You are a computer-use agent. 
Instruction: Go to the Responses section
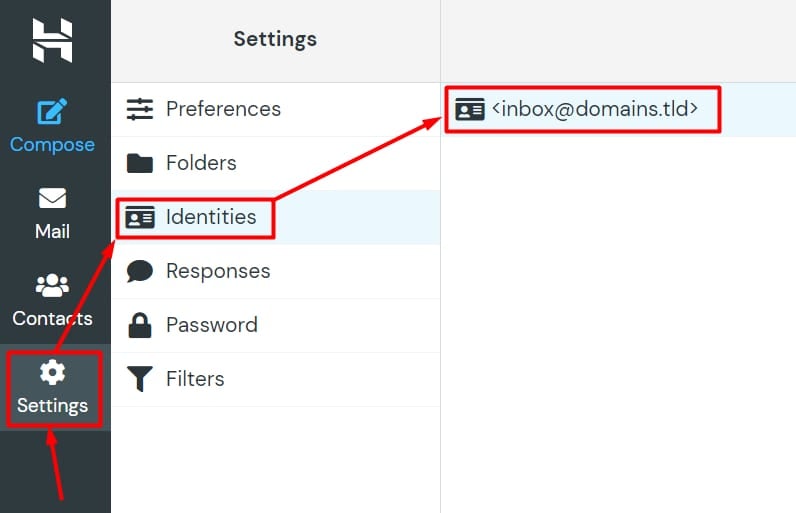click(x=218, y=271)
